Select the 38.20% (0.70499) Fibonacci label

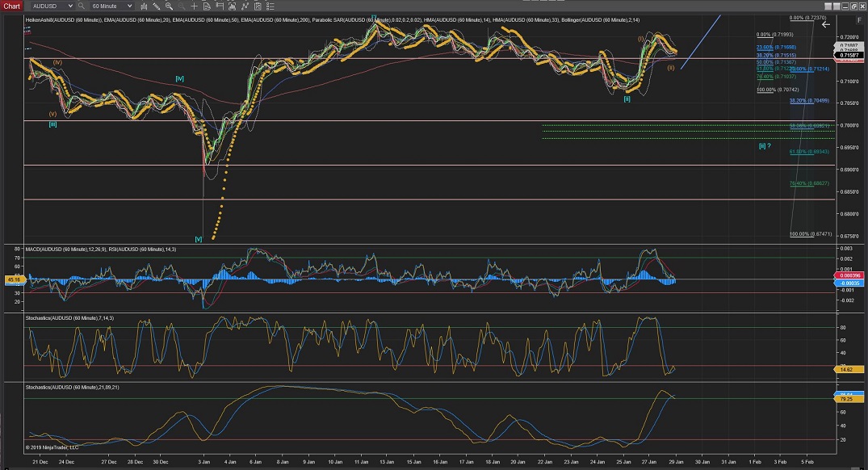pyautogui.click(x=809, y=101)
